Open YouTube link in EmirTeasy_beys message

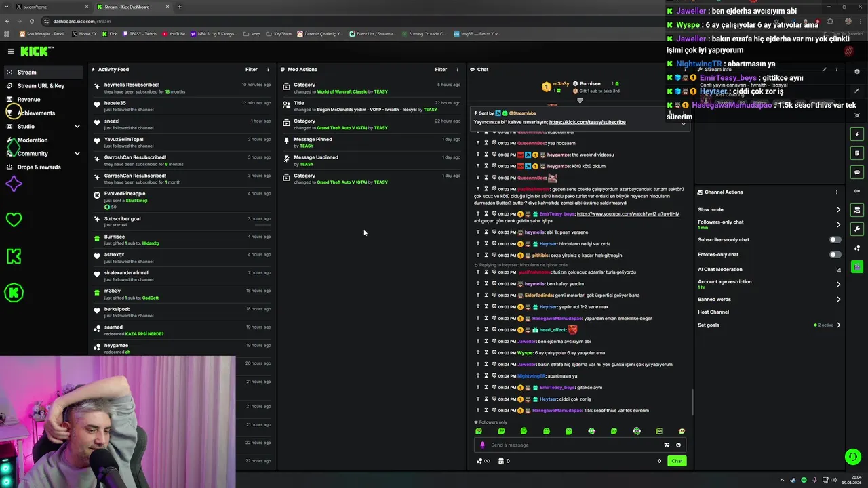pos(628,214)
